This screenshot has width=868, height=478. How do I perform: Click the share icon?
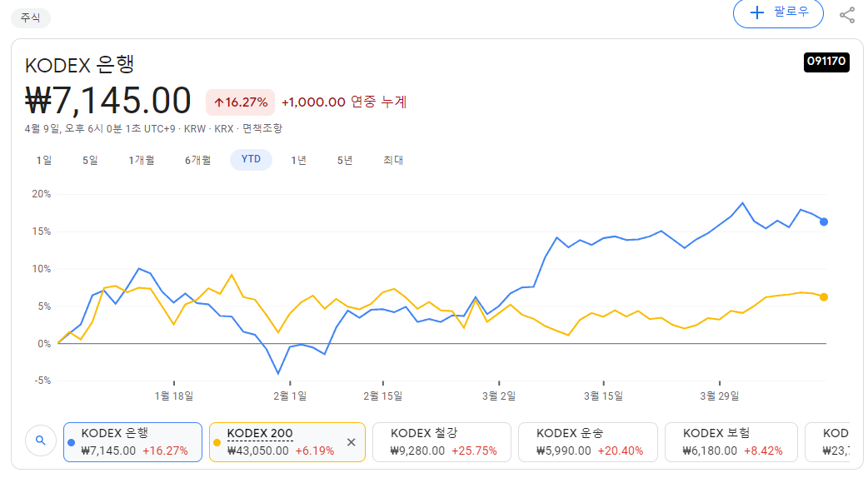point(847,15)
